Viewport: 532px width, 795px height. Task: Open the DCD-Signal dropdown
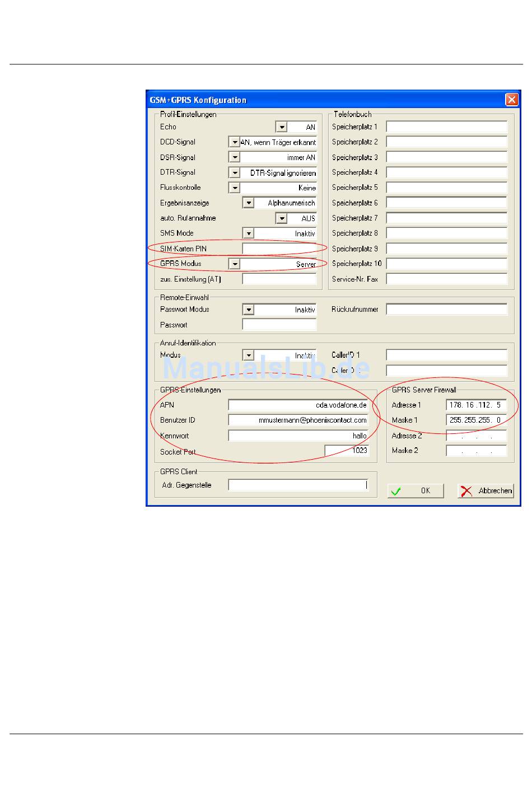point(235,142)
